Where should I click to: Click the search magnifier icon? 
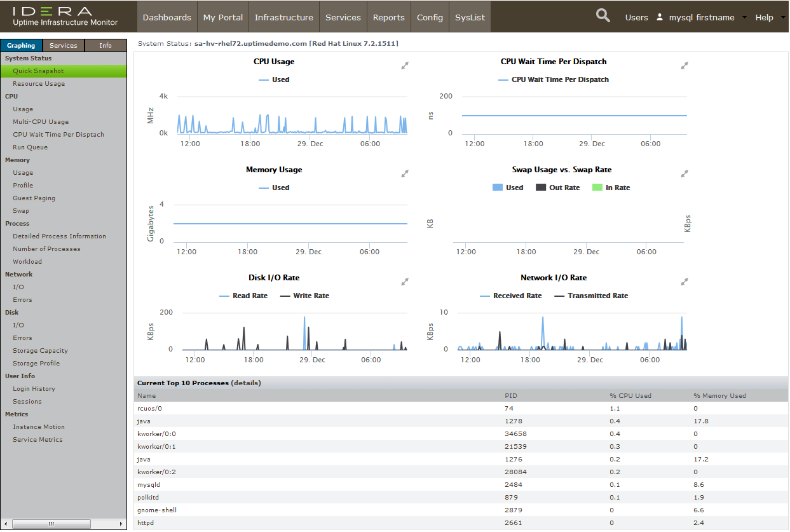[603, 16]
